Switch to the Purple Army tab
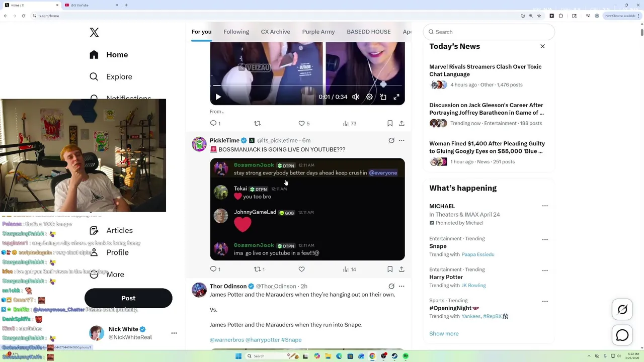This screenshot has height=362, width=644. click(318, 32)
